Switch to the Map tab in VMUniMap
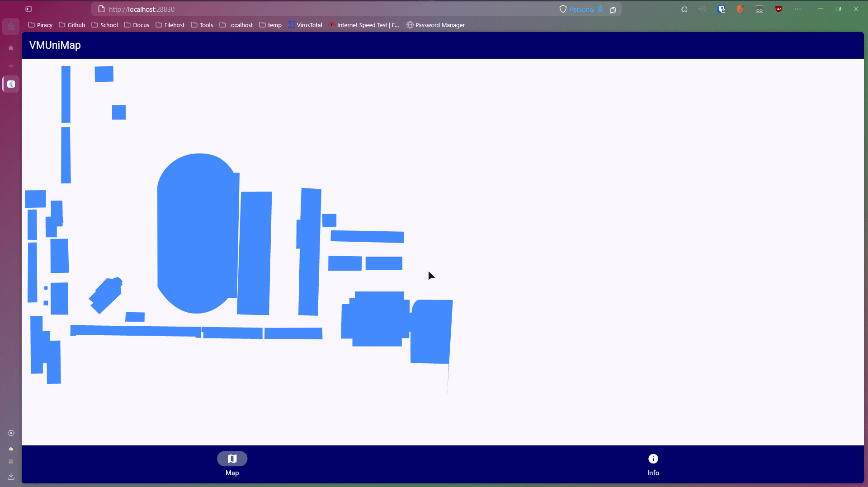This screenshot has height=487, width=868. 232,464
